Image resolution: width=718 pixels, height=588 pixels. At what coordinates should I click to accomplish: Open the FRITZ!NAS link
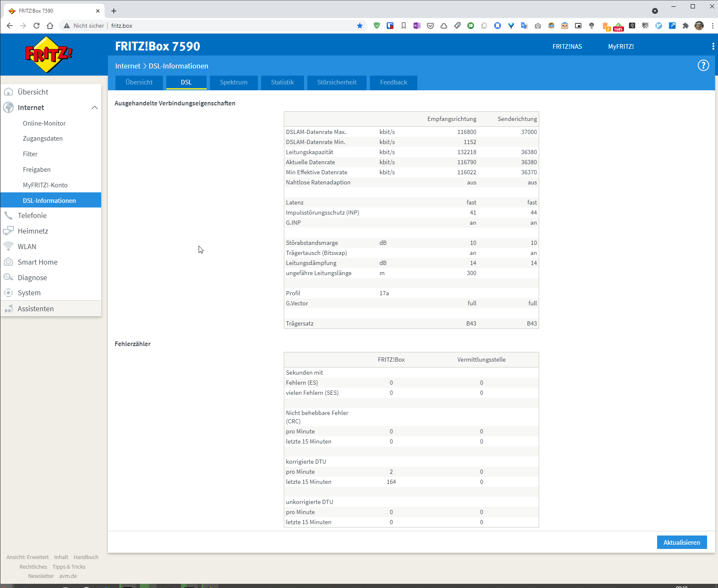[567, 47]
